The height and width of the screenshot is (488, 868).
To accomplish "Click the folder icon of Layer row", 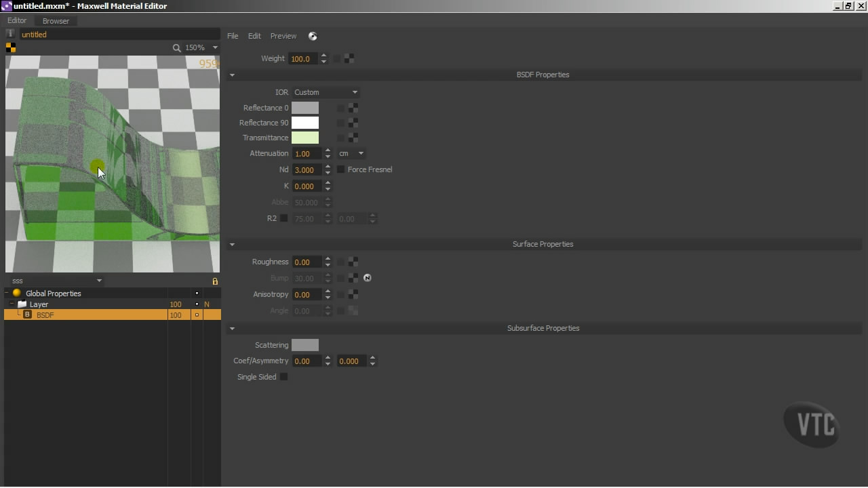I will pos(22,304).
